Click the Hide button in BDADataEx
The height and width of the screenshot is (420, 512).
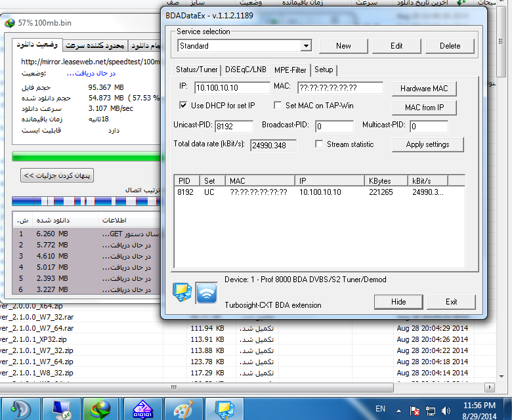tap(398, 302)
